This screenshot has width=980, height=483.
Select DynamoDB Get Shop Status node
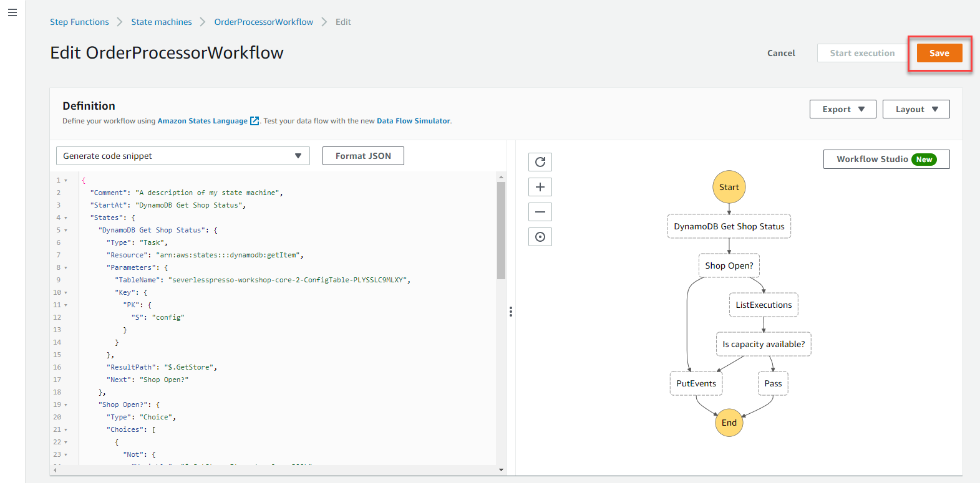coord(729,226)
